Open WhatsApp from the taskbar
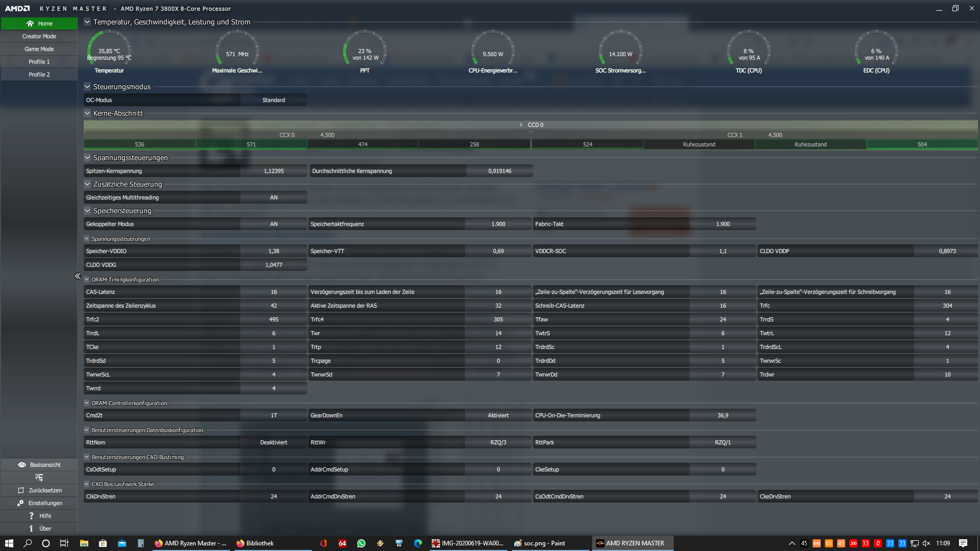Viewport: 980px width, 551px height. pyautogui.click(x=361, y=543)
